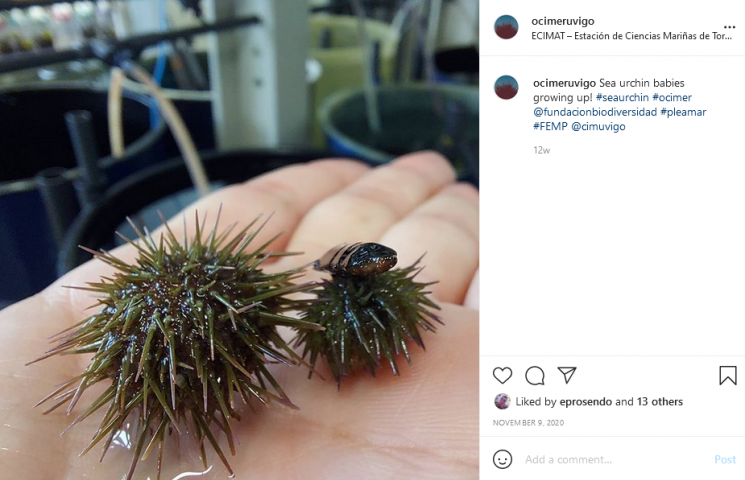Open comments via the speech bubble icon
745x480 pixels.
click(535, 375)
